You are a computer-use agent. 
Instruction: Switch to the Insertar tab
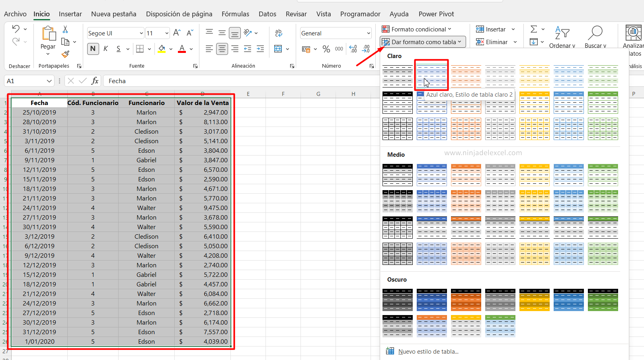(x=70, y=14)
